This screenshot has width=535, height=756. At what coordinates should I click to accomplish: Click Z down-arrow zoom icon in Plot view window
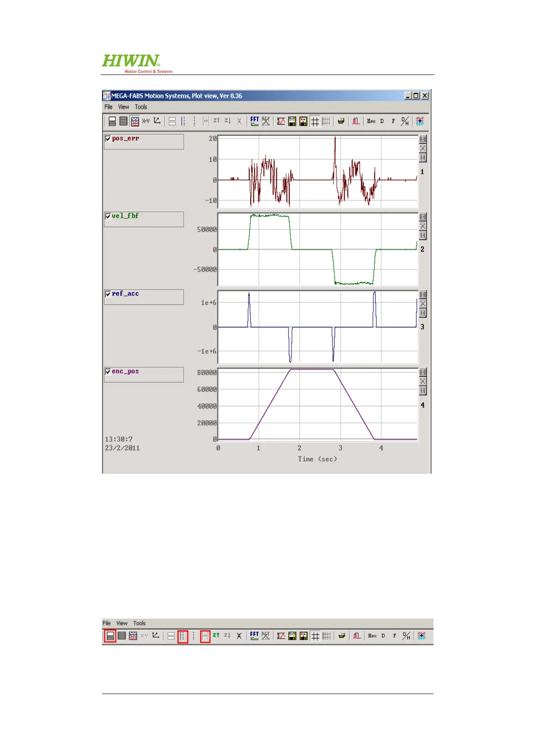click(228, 121)
